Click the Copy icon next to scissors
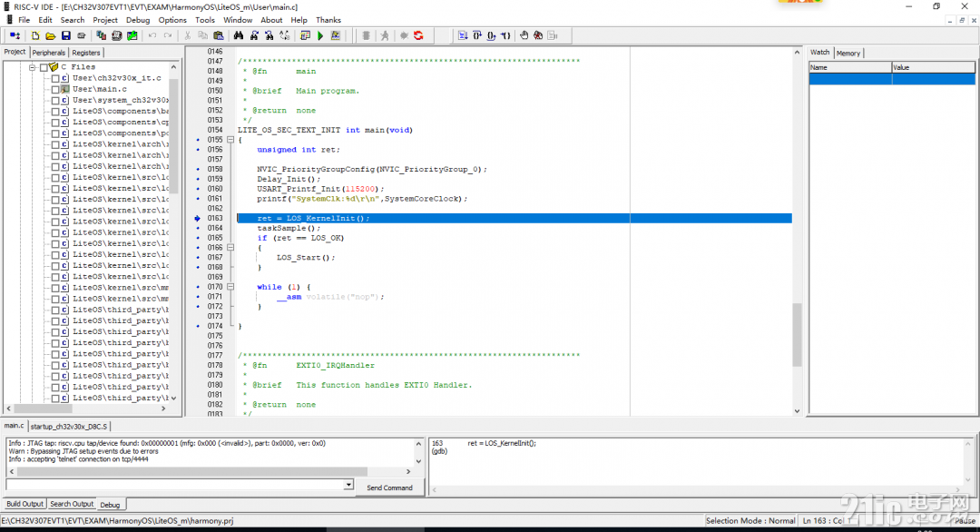The width and height of the screenshot is (980, 532). (202, 36)
